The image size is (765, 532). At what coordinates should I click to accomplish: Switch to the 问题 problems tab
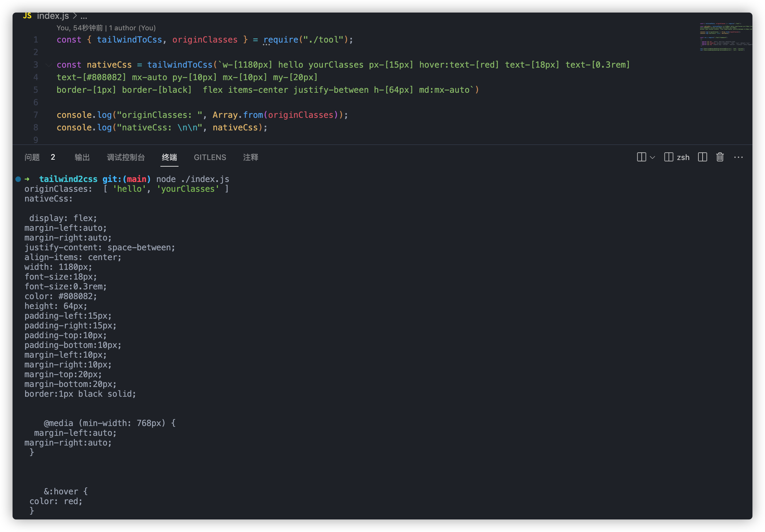pyautogui.click(x=32, y=157)
